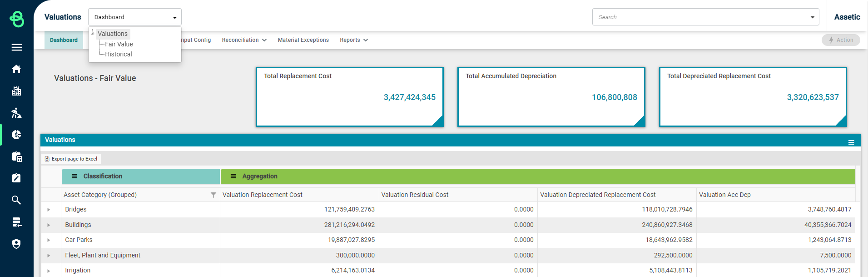Expand the Car Parks row
The image size is (868, 277).
[x=49, y=240]
